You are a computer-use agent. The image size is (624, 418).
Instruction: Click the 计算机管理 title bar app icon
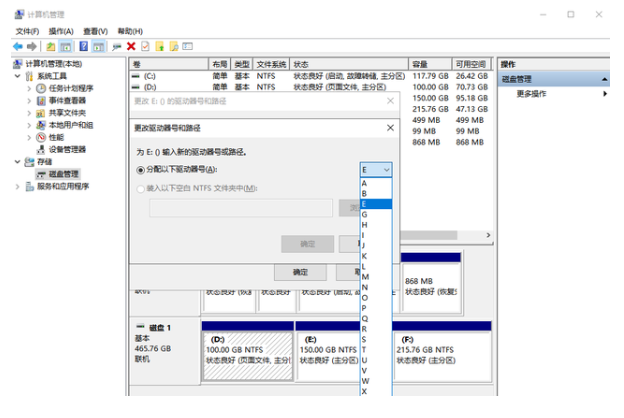click(19, 15)
